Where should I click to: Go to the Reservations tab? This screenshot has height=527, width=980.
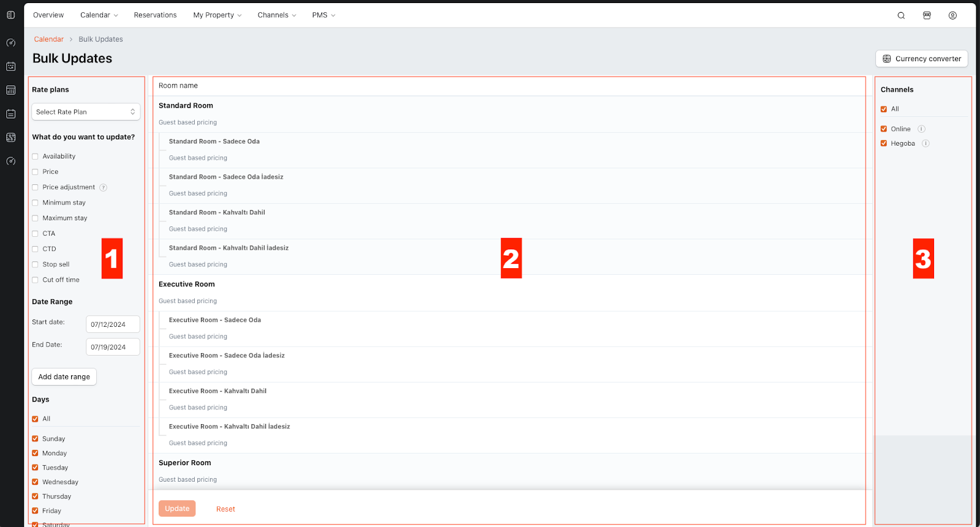(x=155, y=15)
